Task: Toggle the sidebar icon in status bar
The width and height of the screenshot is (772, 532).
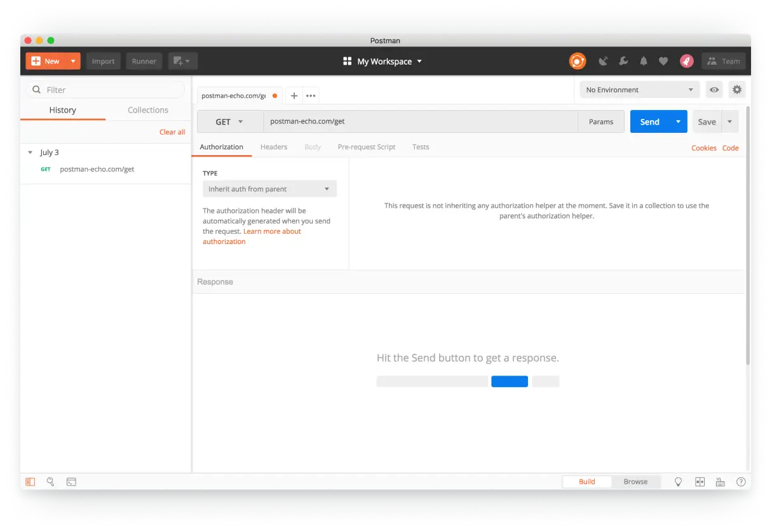Action: pyautogui.click(x=30, y=482)
